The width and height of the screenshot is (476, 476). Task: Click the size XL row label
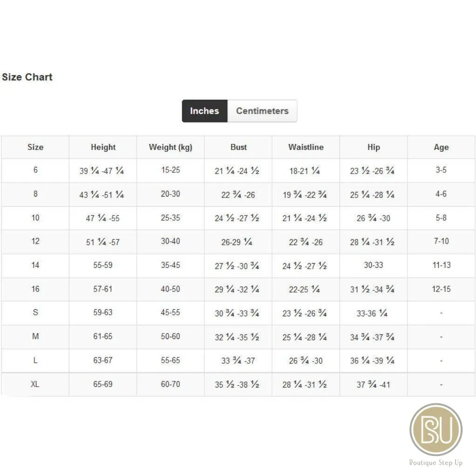[35, 384]
